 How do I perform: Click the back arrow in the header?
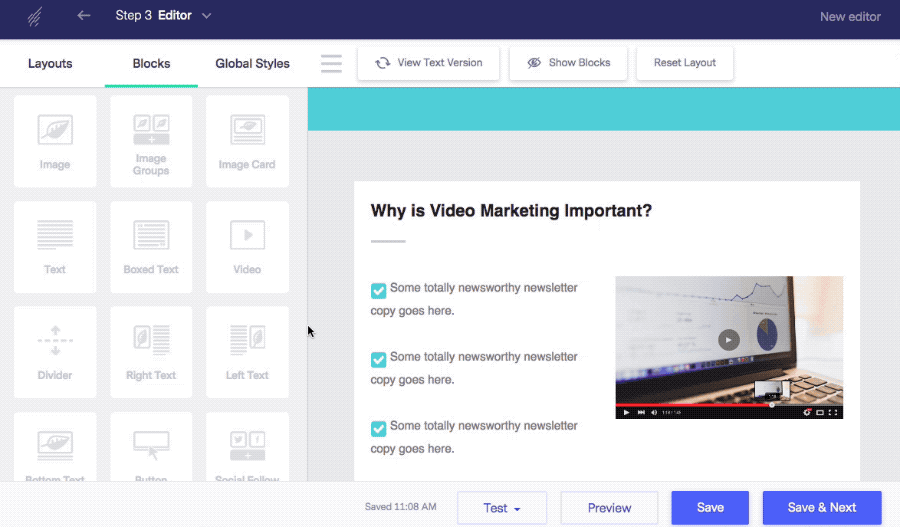point(84,16)
